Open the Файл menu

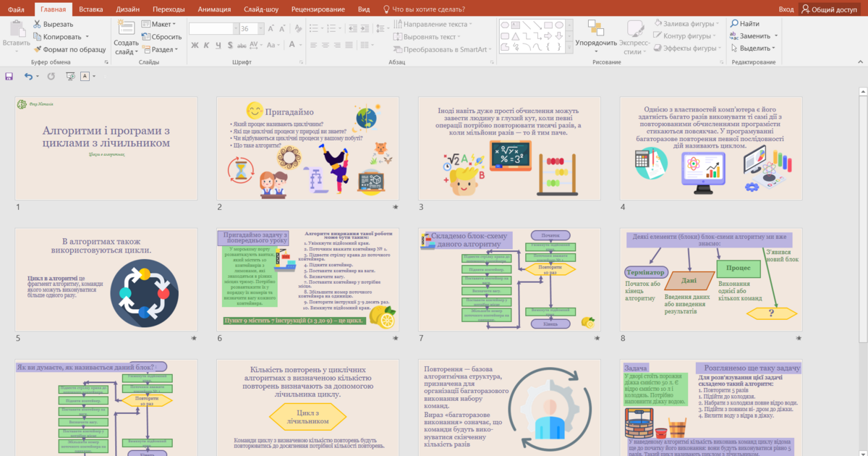[x=16, y=9]
